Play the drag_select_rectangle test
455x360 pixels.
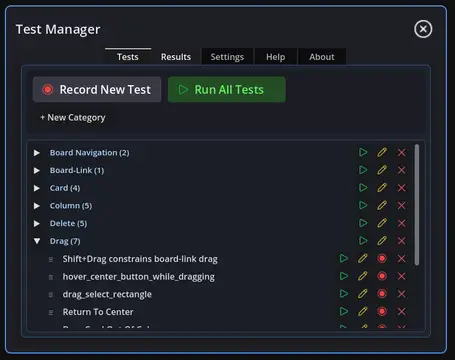[x=344, y=294]
